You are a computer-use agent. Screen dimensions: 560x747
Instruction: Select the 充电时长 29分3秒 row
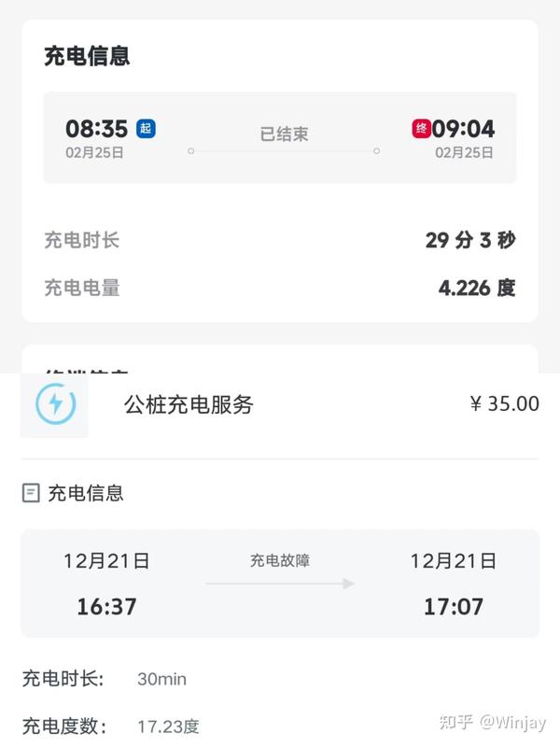[x=280, y=240]
